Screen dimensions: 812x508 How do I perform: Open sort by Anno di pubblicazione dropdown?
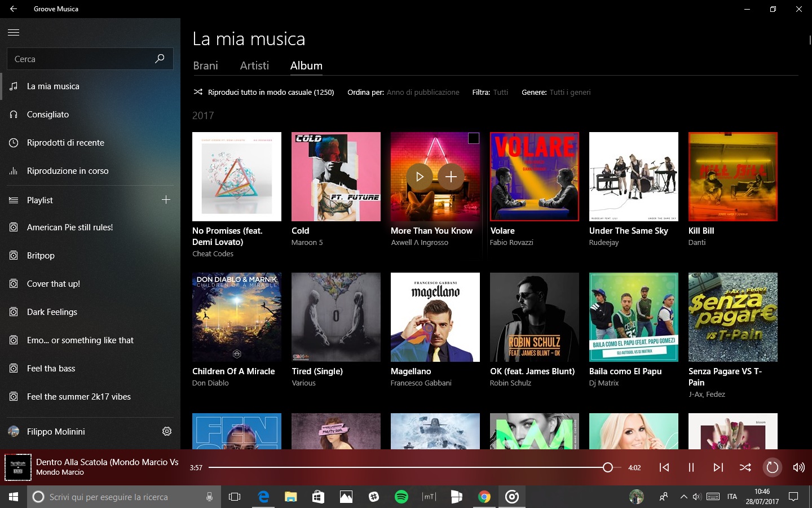coord(423,92)
